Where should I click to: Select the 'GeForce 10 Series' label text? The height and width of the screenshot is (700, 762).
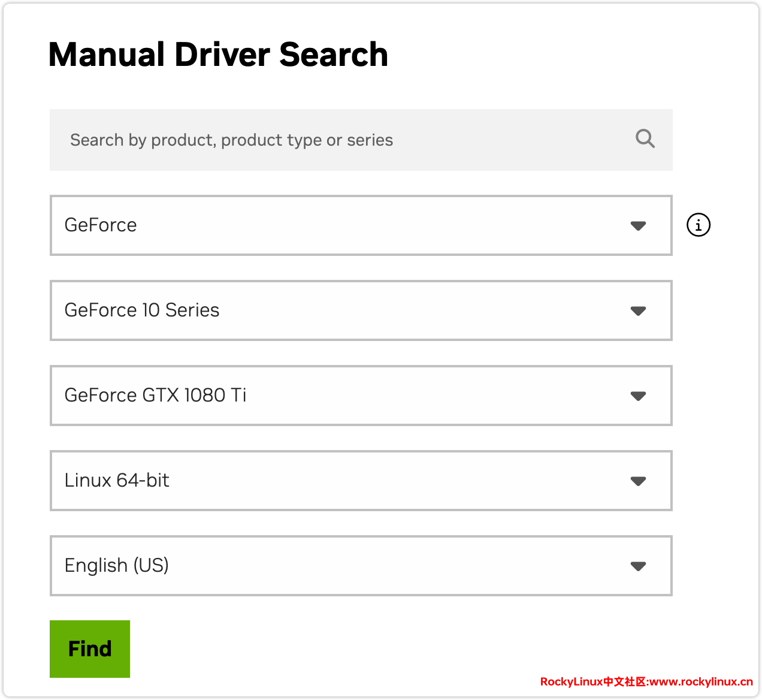tap(142, 310)
